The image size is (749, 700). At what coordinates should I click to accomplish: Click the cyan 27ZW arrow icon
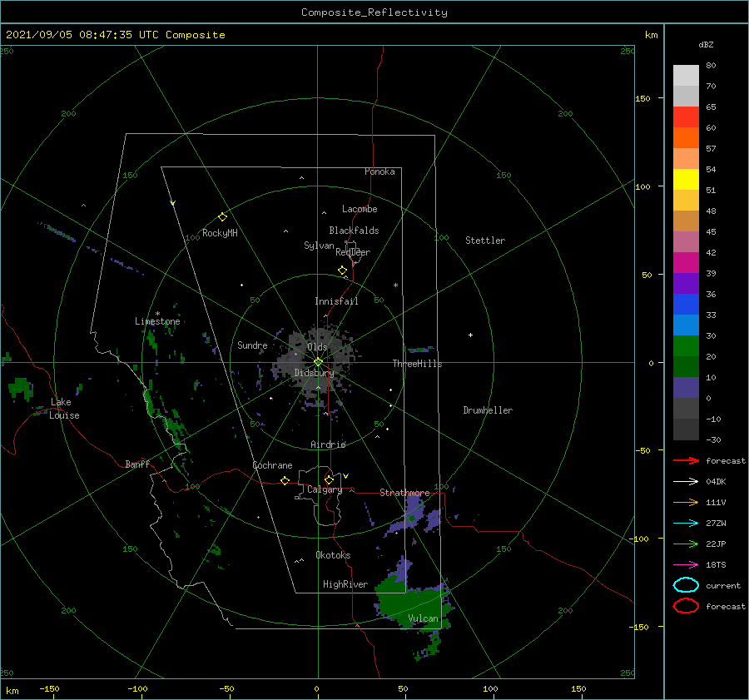coord(686,524)
